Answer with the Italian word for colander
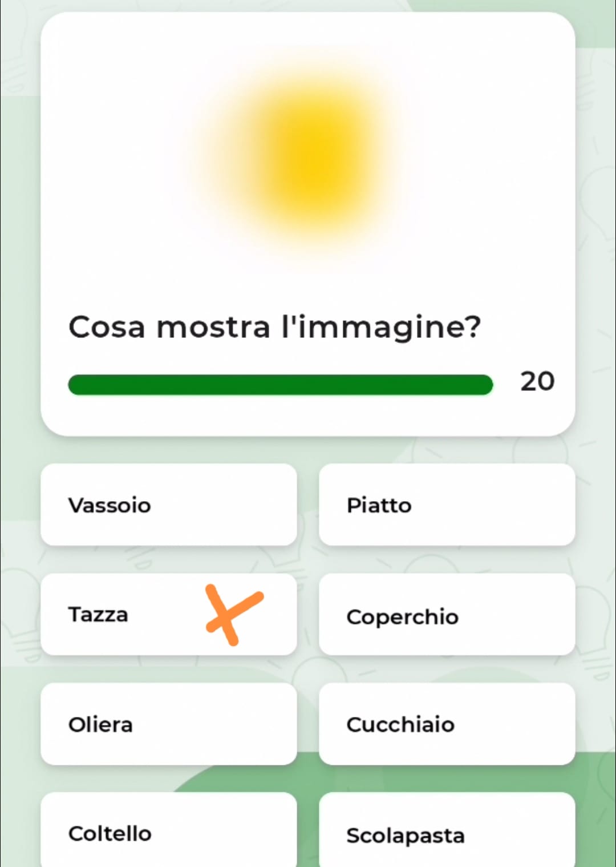This screenshot has height=867, width=616. pos(447,833)
